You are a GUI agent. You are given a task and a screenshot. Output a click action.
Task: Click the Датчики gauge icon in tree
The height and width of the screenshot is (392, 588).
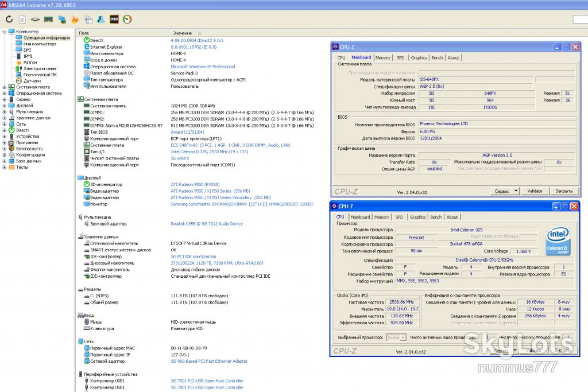point(19,80)
